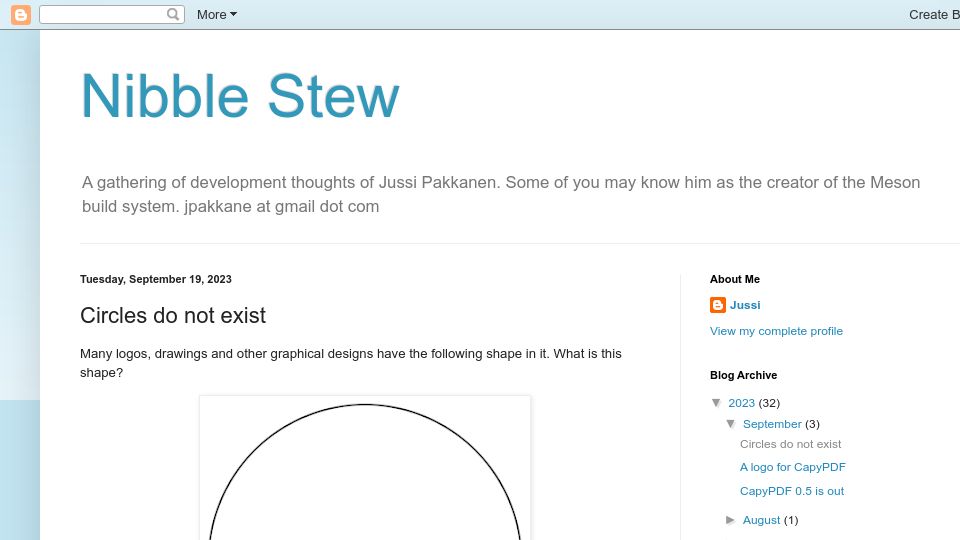Open the 'Circles do not exist' post title
Screen dimensions: 960x540
coord(173,315)
